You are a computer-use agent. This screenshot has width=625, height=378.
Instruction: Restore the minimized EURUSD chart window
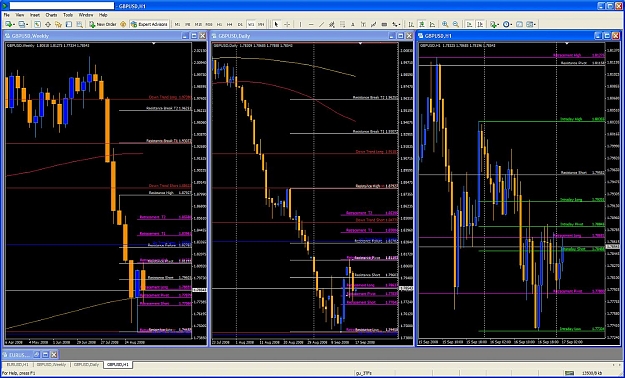(x=36, y=354)
